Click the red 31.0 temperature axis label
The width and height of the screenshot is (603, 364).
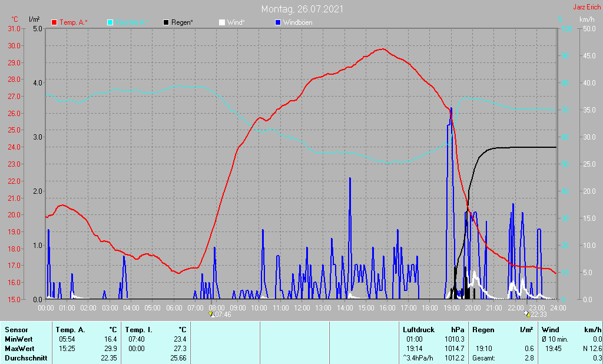coord(14,29)
